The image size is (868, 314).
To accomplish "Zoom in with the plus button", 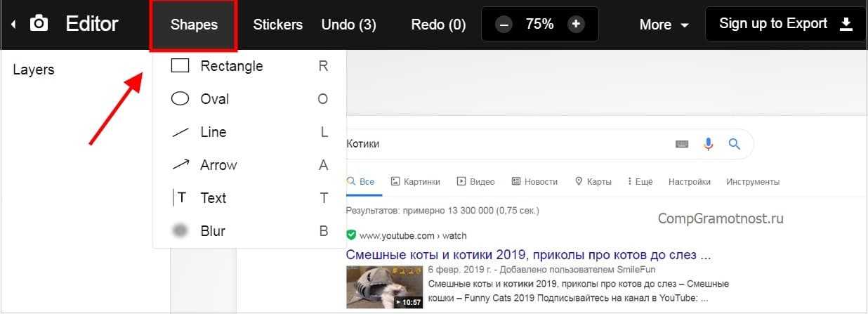I will 576,25.
